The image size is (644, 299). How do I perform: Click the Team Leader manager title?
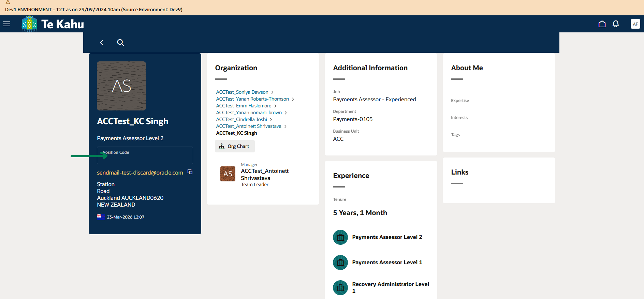coord(254,184)
